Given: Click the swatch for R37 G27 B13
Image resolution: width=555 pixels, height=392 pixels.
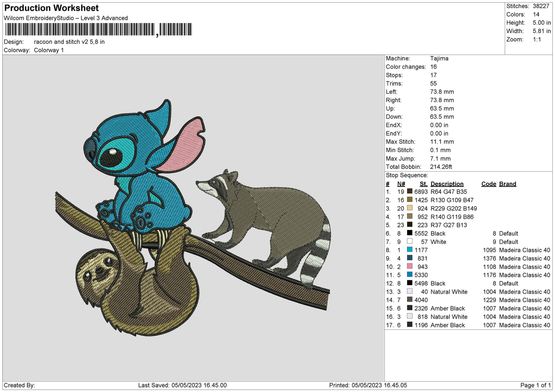Looking at the screenshot, I should [x=409, y=225].
